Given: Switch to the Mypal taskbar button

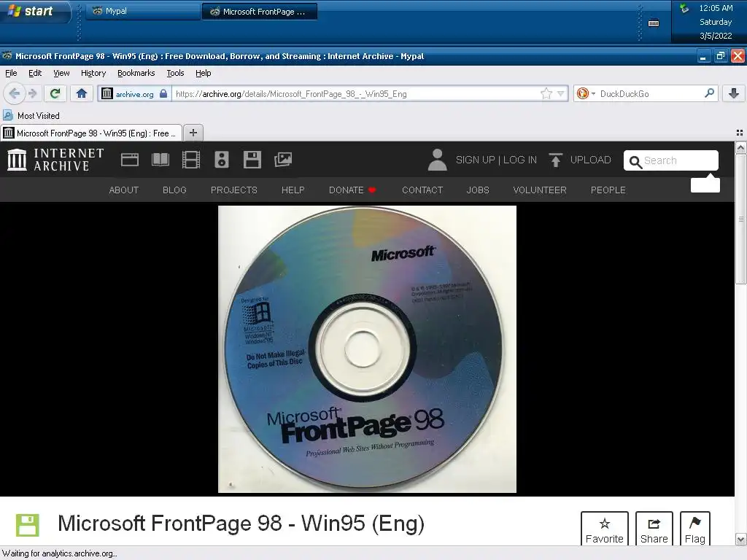Looking at the screenshot, I should tap(143, 12).
